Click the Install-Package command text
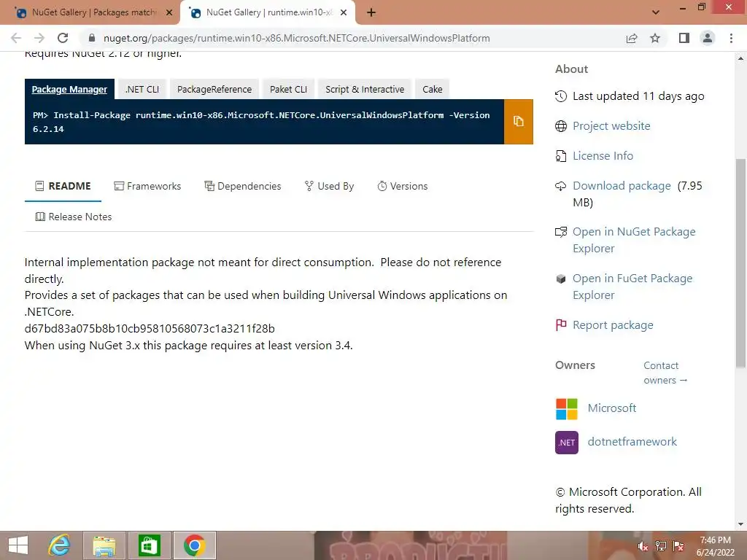 tap(261, 122)
